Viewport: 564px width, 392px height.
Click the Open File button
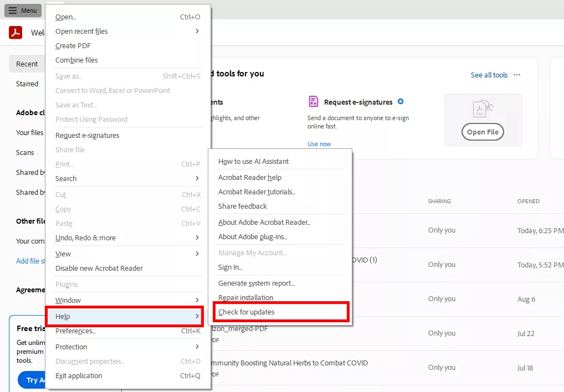(x=483, y=132)
